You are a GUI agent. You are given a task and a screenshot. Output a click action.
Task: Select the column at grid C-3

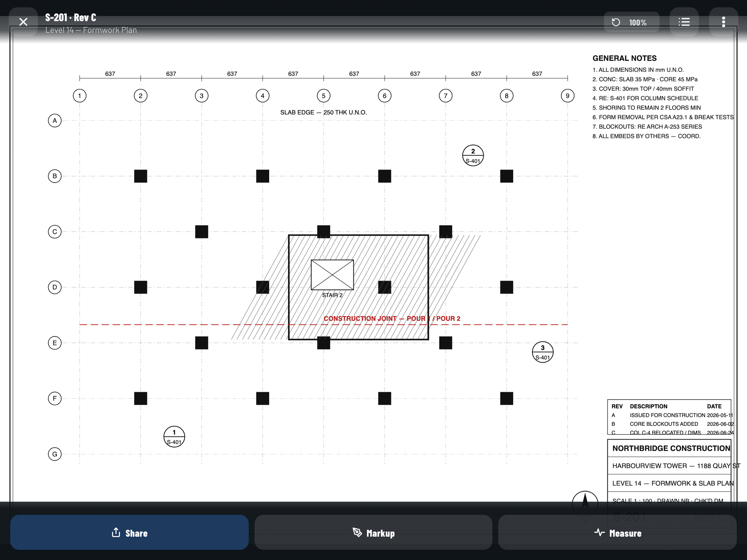pos(202,232)
